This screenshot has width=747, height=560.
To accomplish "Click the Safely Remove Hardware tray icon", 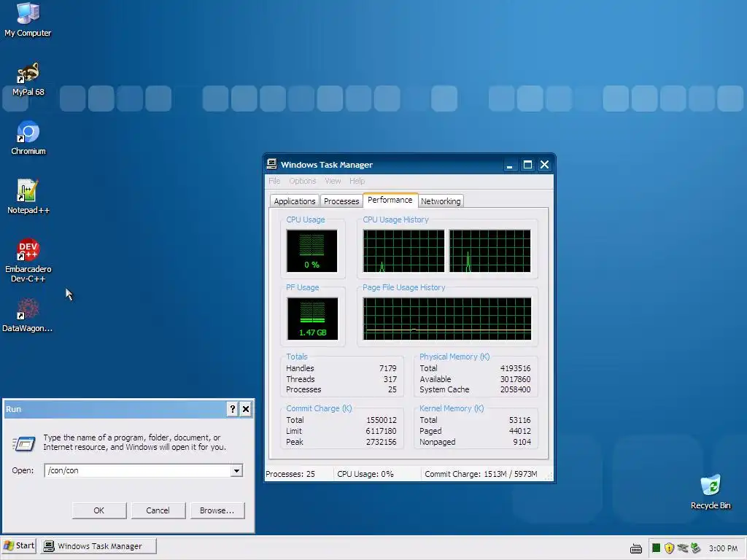I will 695,548.
